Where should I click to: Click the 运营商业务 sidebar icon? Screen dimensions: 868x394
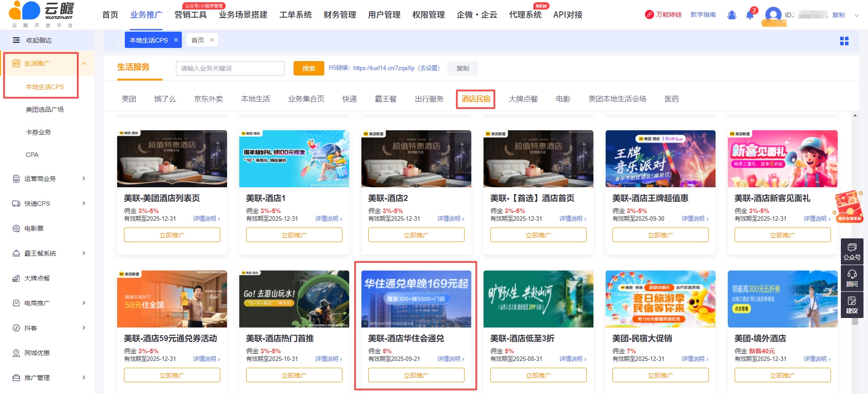16,179
